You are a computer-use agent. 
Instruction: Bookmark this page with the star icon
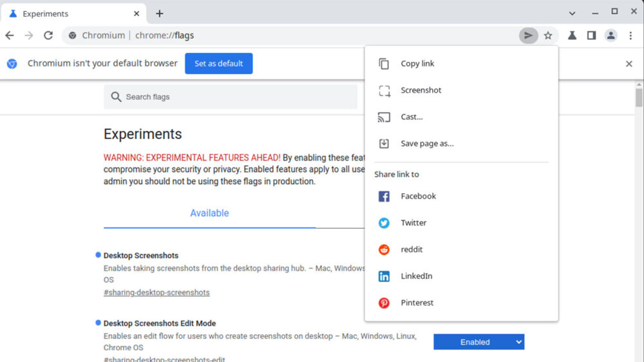coord(548,35)
